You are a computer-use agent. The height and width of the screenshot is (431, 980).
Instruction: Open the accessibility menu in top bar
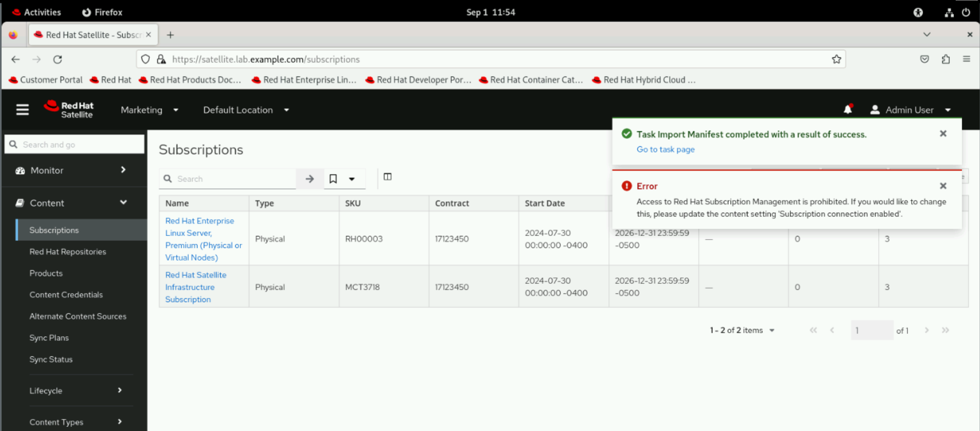(918, 12)
